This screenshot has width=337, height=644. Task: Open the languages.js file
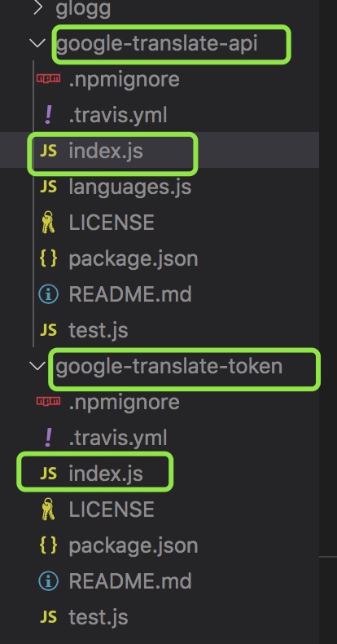[x=130, y=187]
